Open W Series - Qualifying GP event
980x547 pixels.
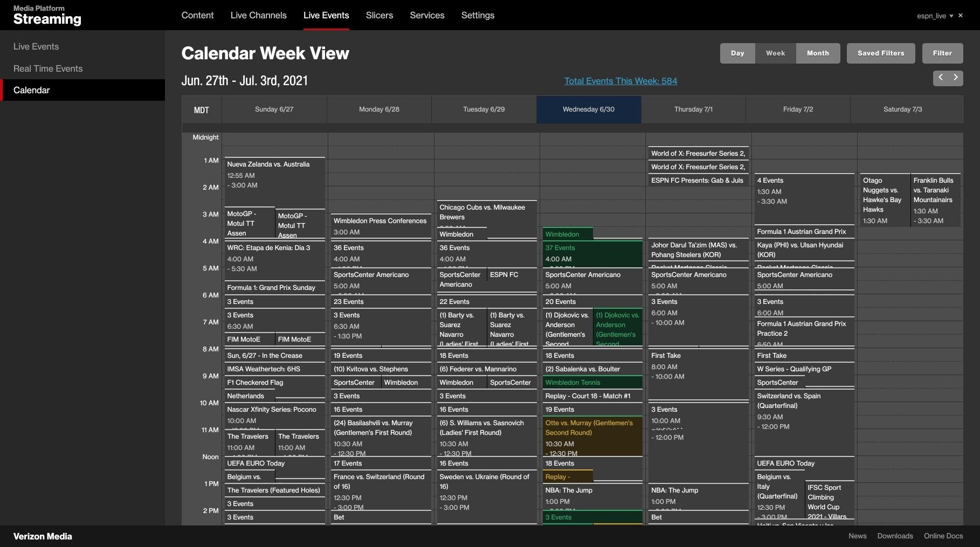click(x=804, y=369)
